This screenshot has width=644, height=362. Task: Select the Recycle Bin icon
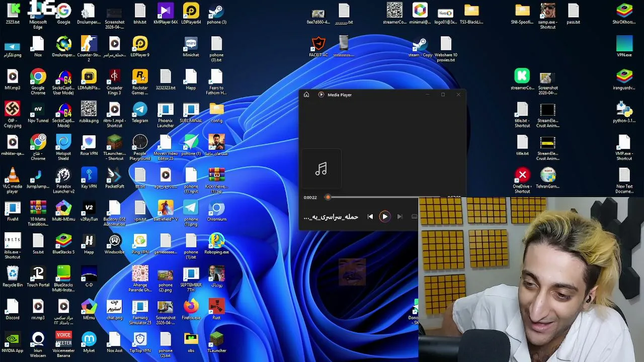13,277
